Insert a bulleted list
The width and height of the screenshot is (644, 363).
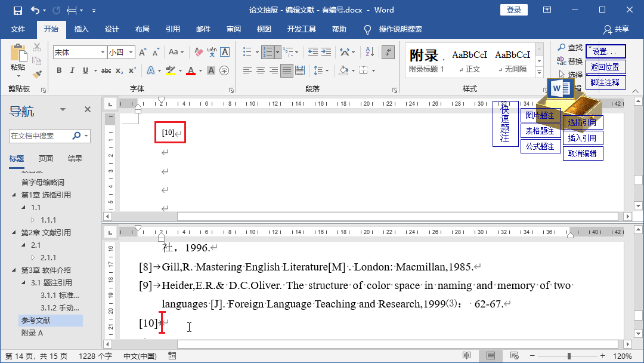click(x=247, y=52)
